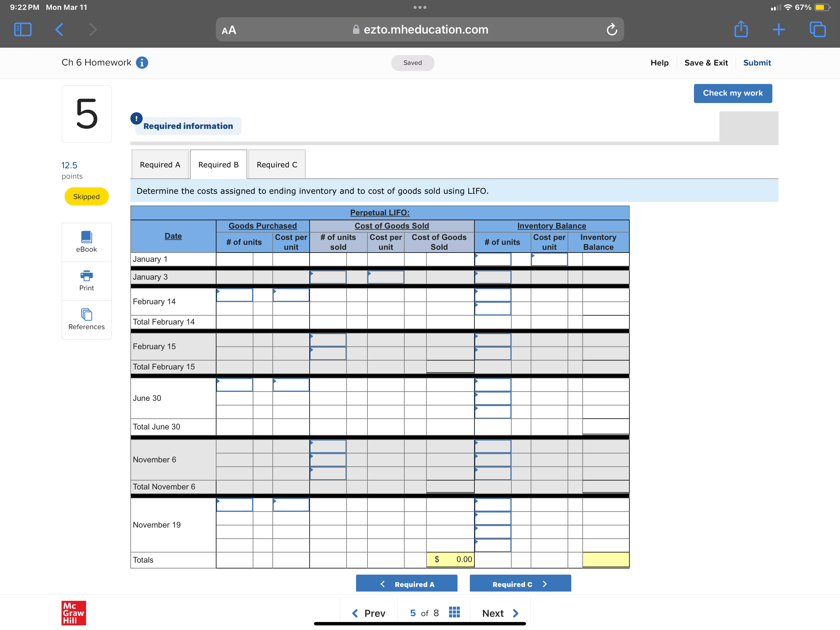Image resolution: width=840 pixels, height=630 pixels.
Task: Click Check my work button
Action: 732,93
